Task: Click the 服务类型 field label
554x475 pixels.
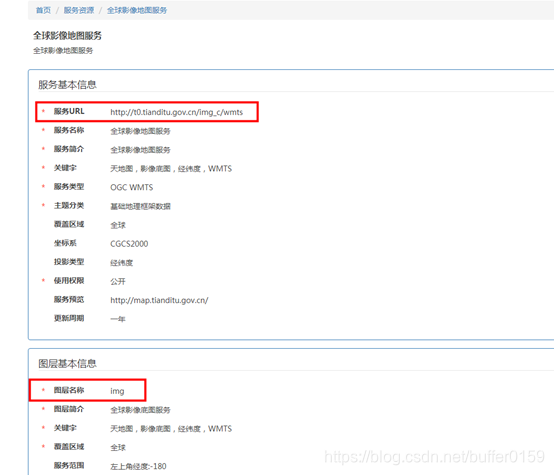Action: pyautogui.click(x=69, y=187)
